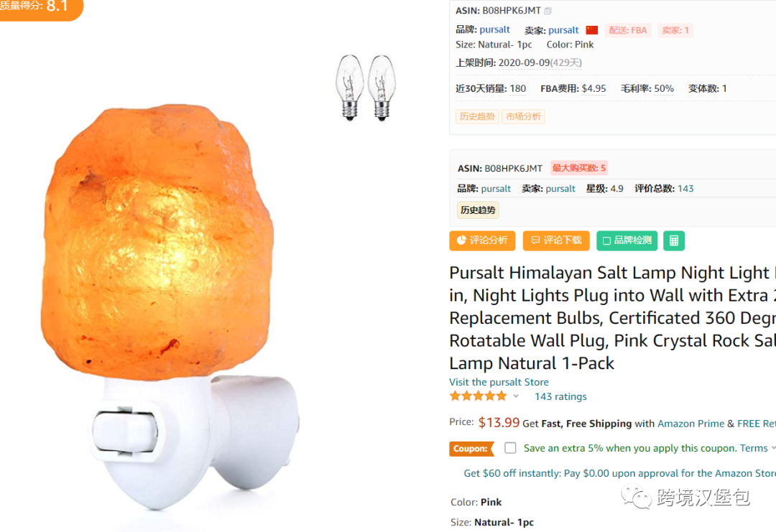Click the WeChat logo watermark icon
Image resolution: width=776 pixels, height=532 pixels.
coord(637,496)
